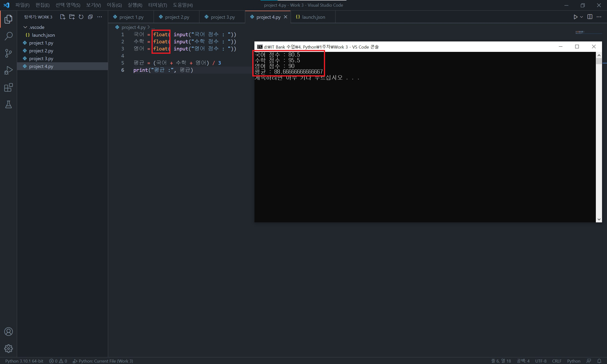The width and height of the screenshot is (607, 364).
Task: Open the Testing flask icon view
Action: [8, 104]
